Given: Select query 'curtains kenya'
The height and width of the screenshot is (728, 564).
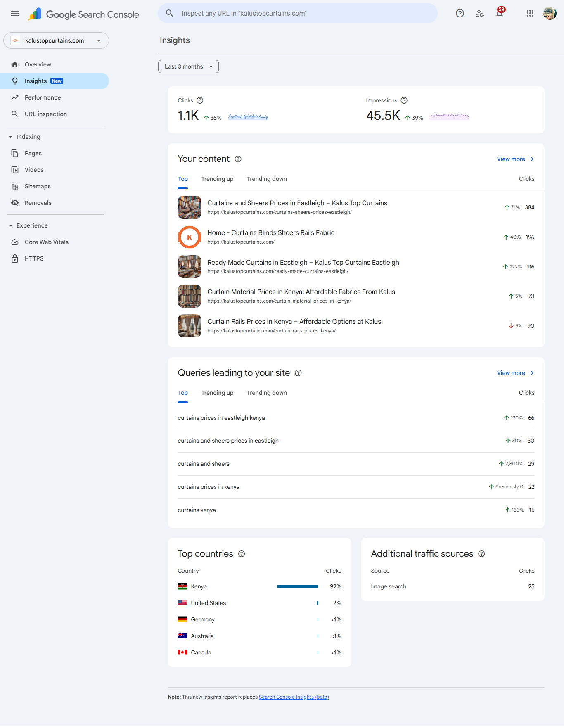Looking at the screenshot, I should [x=356, y=510].
